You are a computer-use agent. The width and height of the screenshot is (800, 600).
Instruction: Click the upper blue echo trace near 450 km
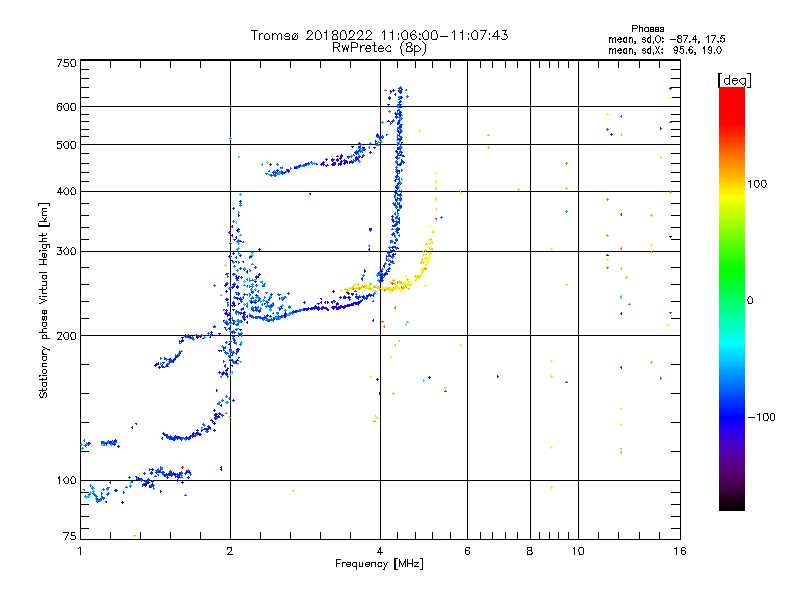pyautogui.click(x=327, y=162)
